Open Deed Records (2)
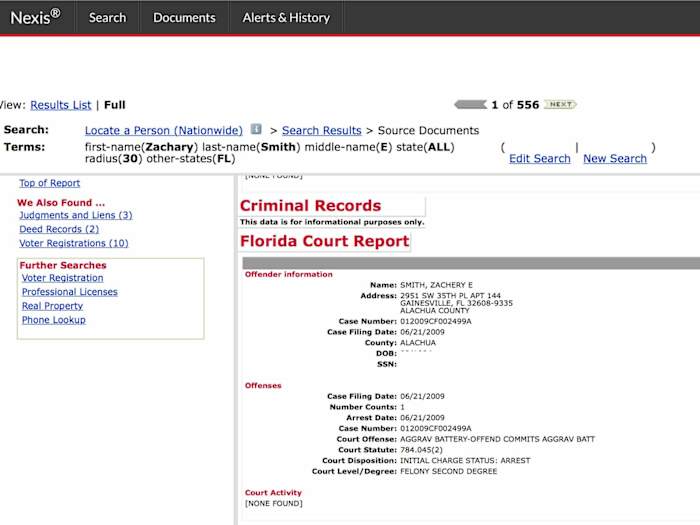 tap(59, 229)
